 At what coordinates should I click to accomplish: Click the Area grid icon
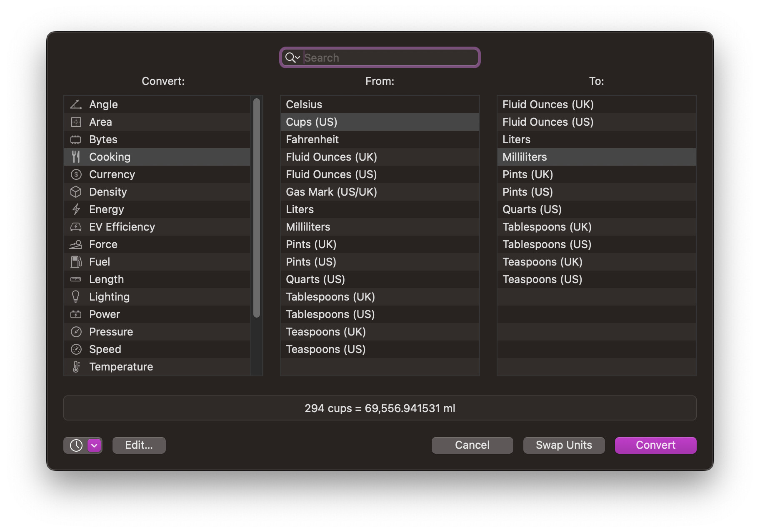click(76, 122)
